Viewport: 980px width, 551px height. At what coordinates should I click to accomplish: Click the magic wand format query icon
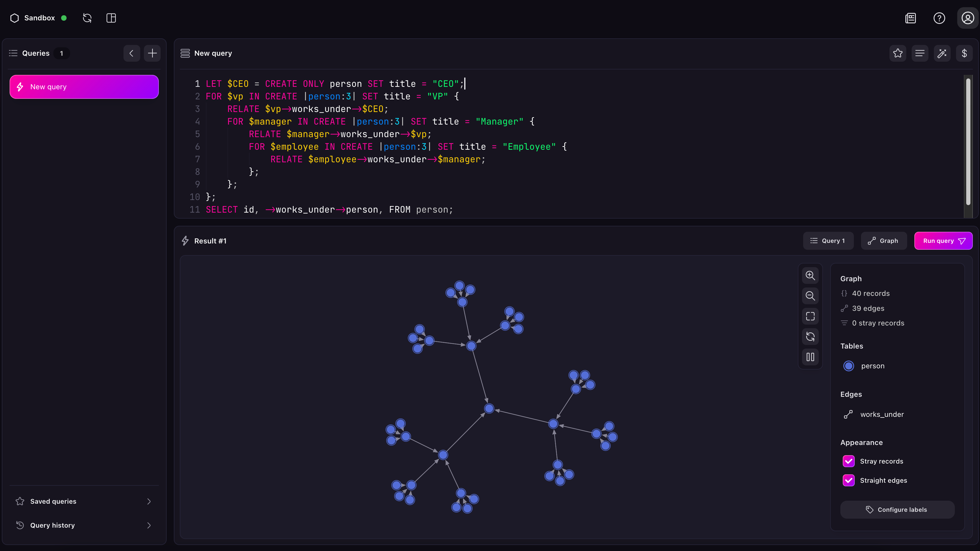[942, 53]
